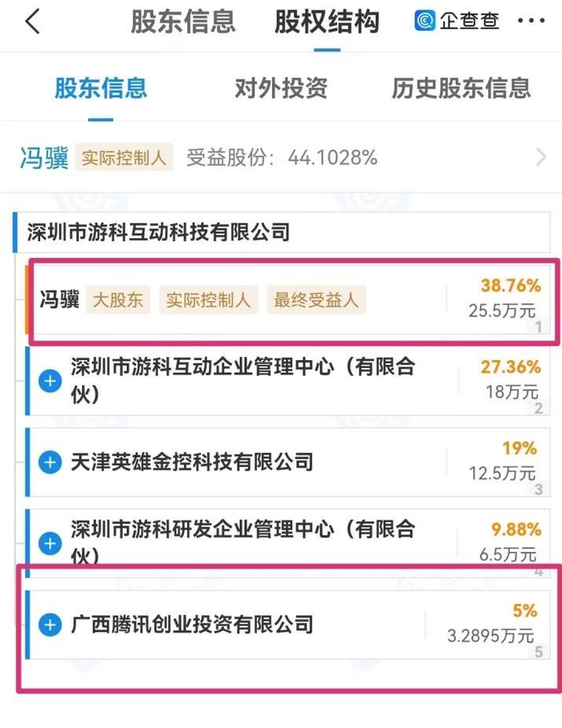The width and height of the screenshot is (562, 728).
Task: Open 天津英雄金控科技有限公司 shareholder name
Action: [192, 462]
